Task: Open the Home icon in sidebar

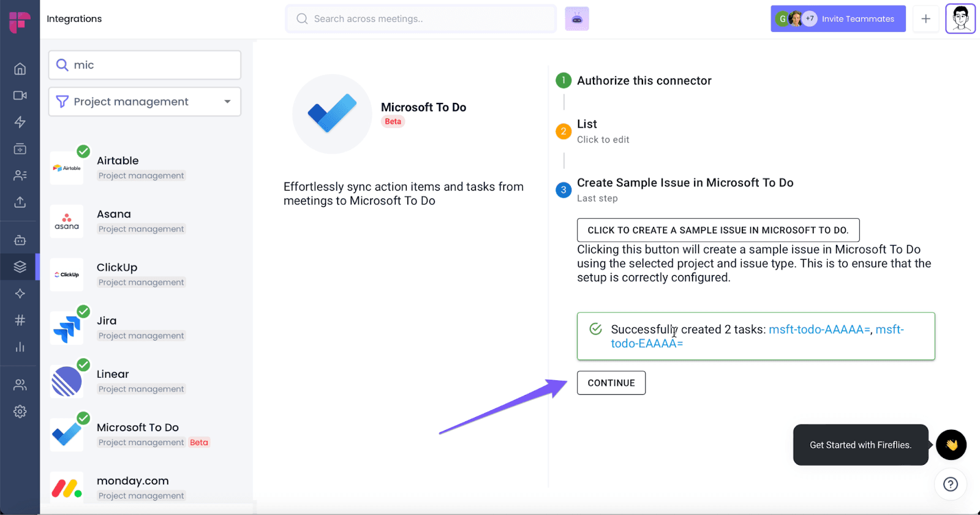Action: tap(20, 69)
